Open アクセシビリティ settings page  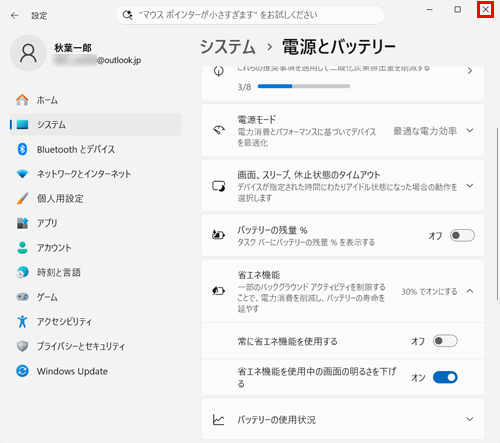click(96, 321)
